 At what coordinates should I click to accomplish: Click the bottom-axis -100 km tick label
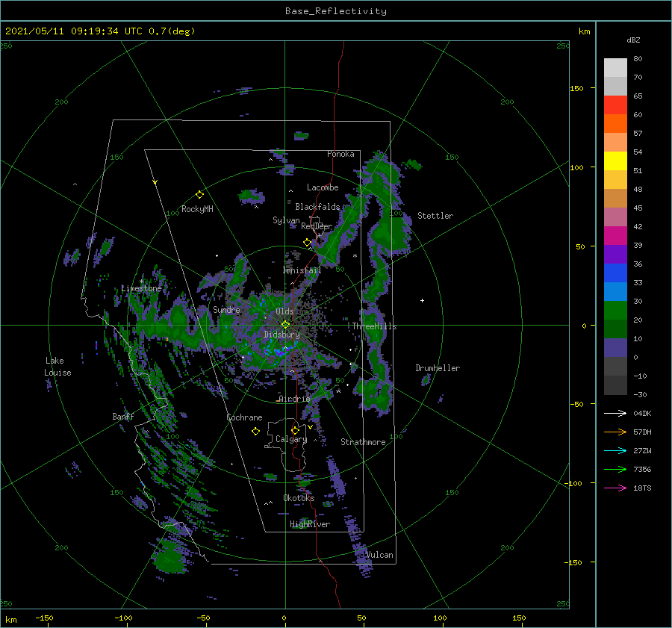tap(123, 618)
